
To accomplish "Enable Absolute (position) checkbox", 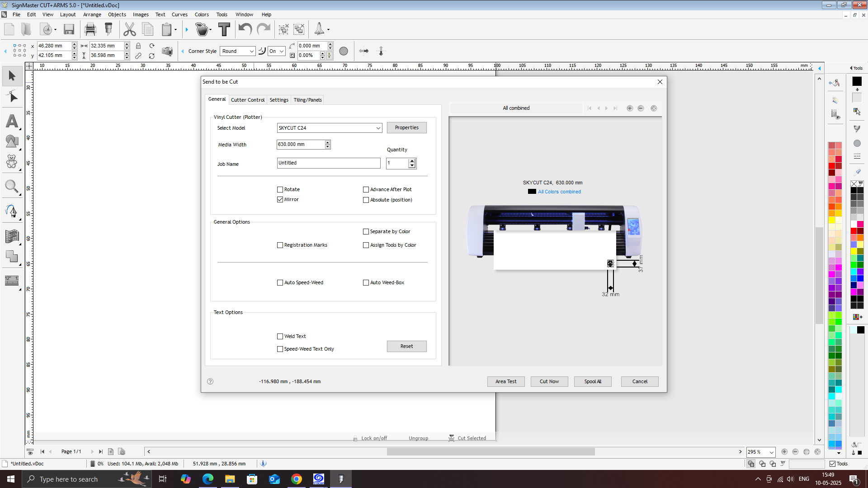I will click(366, 200).
